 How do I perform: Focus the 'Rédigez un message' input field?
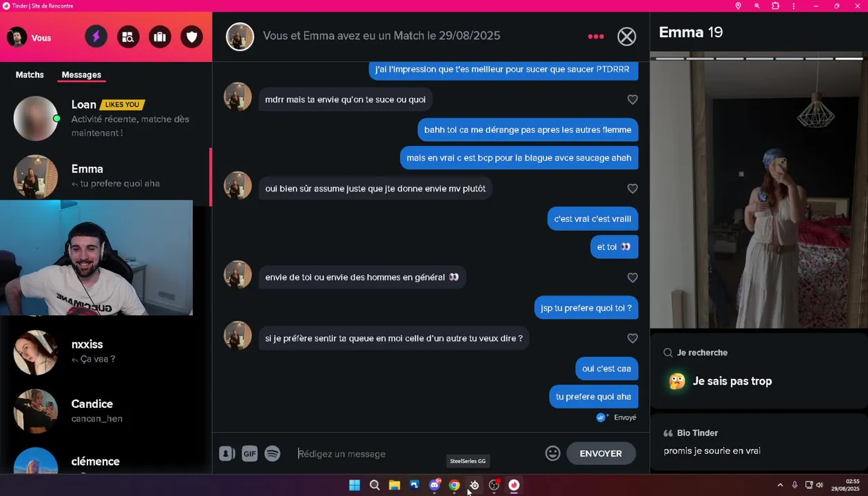417,453
